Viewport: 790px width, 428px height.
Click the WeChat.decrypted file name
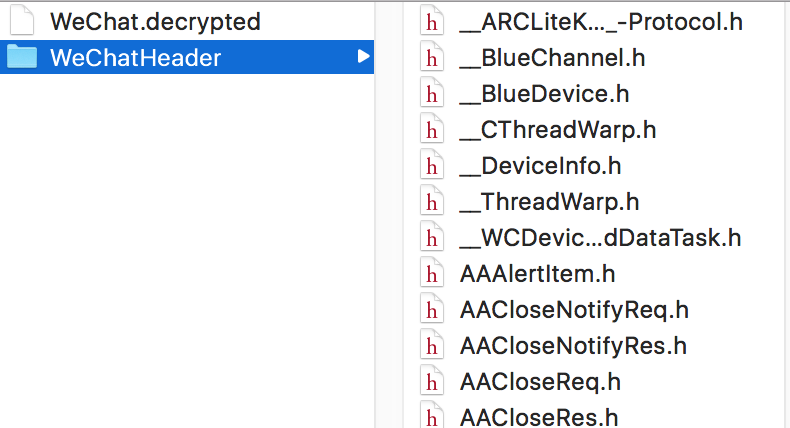tap(155, 22)
